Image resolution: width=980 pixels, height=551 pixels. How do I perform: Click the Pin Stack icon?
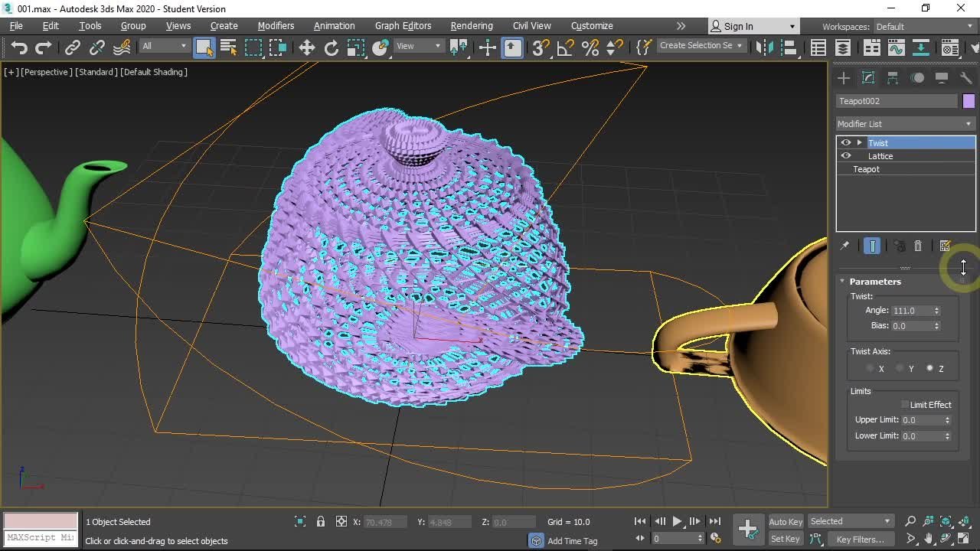pyautogui.click(x=844, y=246)
